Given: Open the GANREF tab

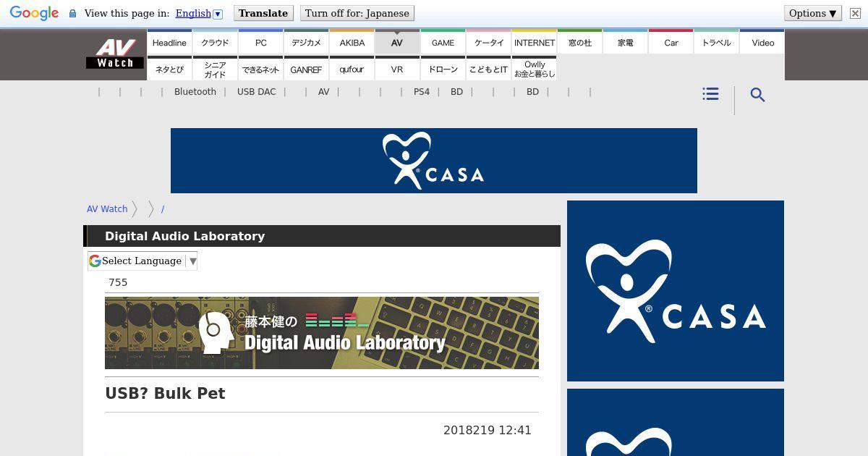Looking at the screenshot, I should point(306,69).
